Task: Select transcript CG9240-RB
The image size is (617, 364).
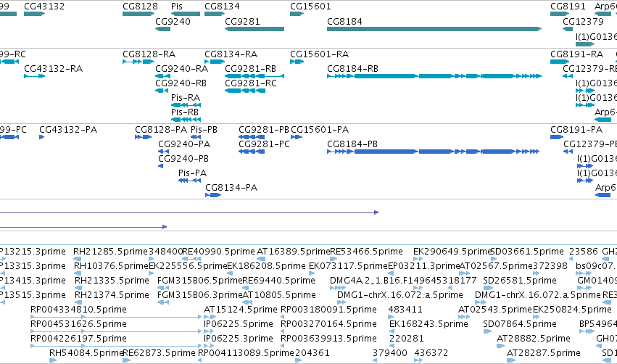Action: pos(162,91)
